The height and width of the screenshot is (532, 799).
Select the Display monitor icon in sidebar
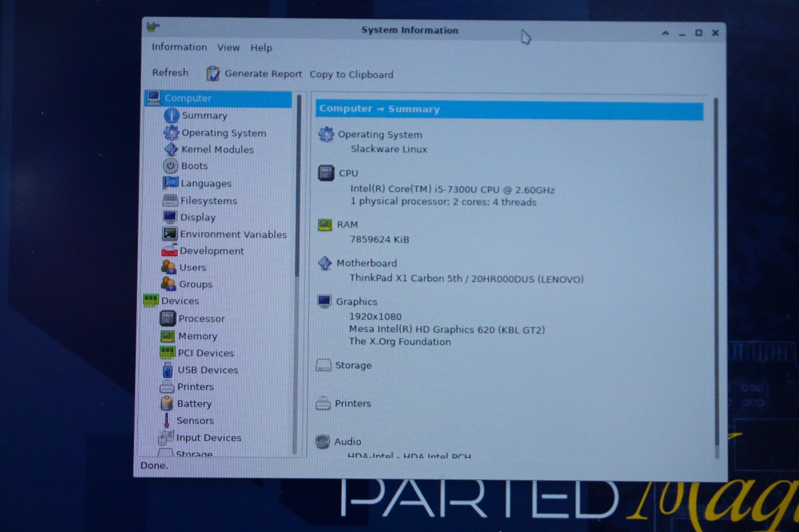point(170,217)
